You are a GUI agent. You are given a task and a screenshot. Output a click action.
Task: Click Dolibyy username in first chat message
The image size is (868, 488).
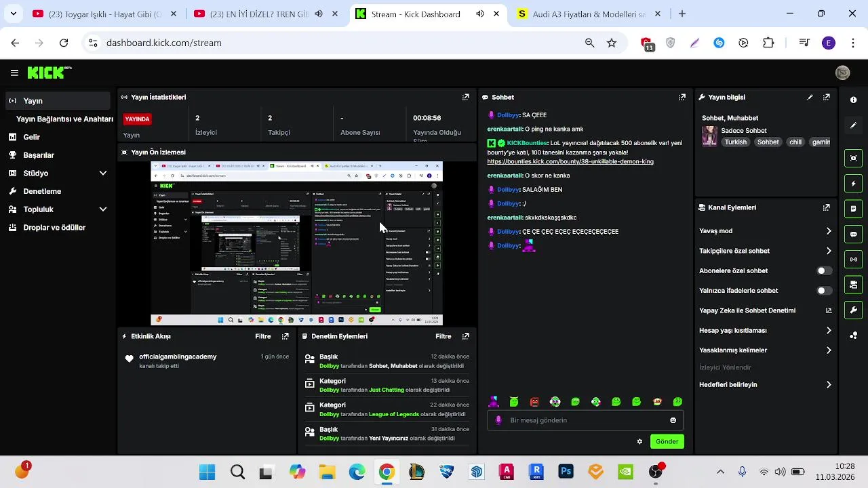(508, 115)
